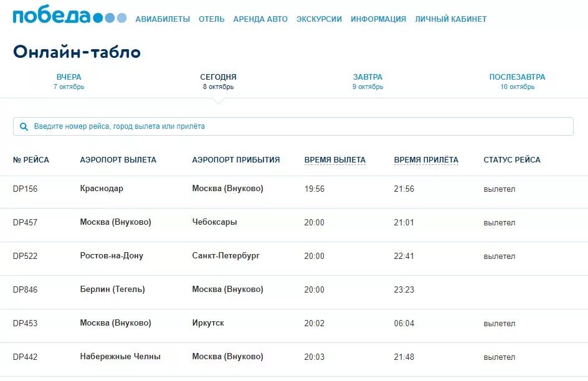The image size is (588, 381).
Task: Click arrival time 21:56
Action: 404,189
